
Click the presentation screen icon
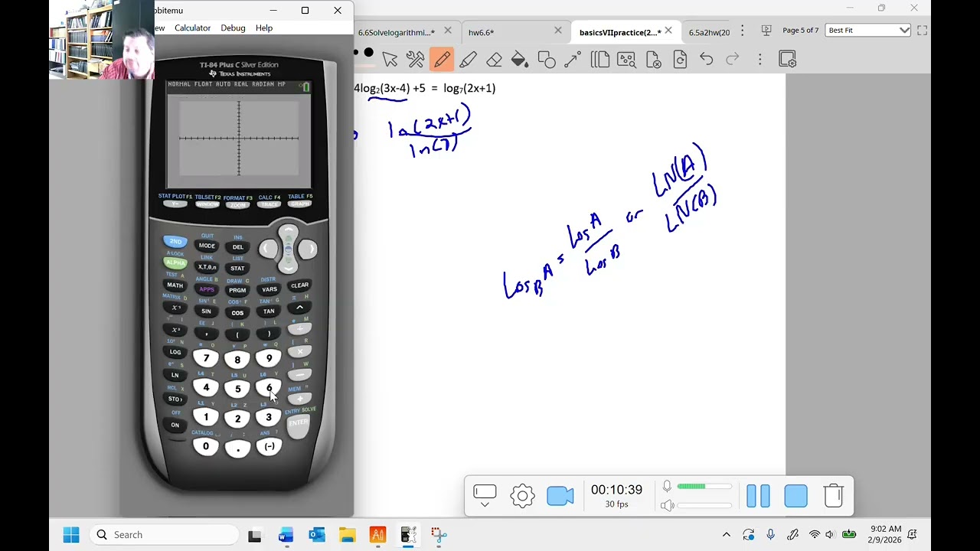(766, 31)
